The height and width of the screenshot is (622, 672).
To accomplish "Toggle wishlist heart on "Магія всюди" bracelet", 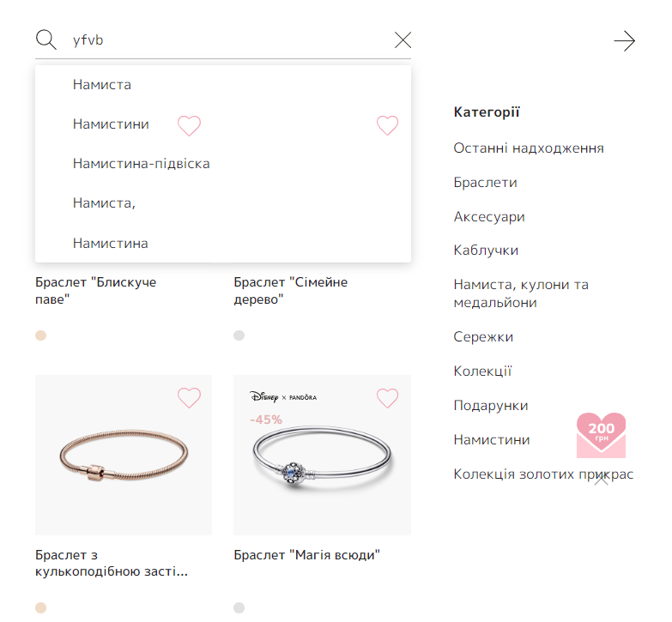I will click(387, 397).
